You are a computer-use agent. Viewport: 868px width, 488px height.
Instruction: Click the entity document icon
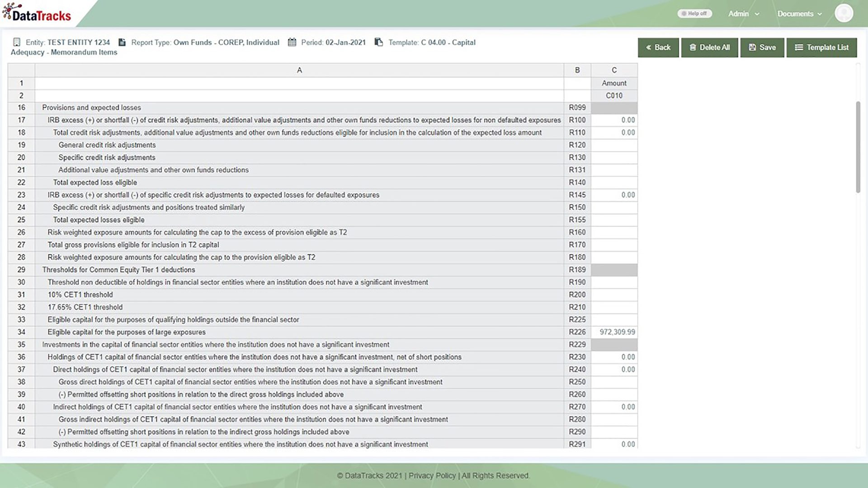(17, 42)
